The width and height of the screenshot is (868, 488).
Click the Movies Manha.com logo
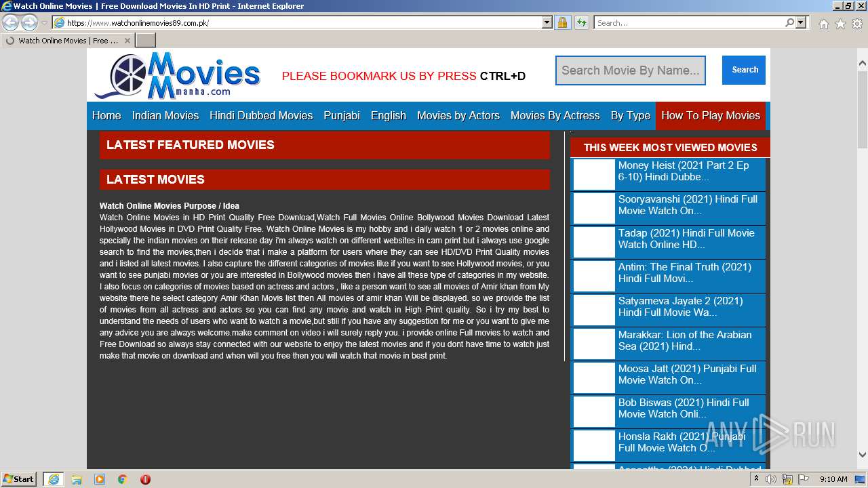tap(178, 75)
